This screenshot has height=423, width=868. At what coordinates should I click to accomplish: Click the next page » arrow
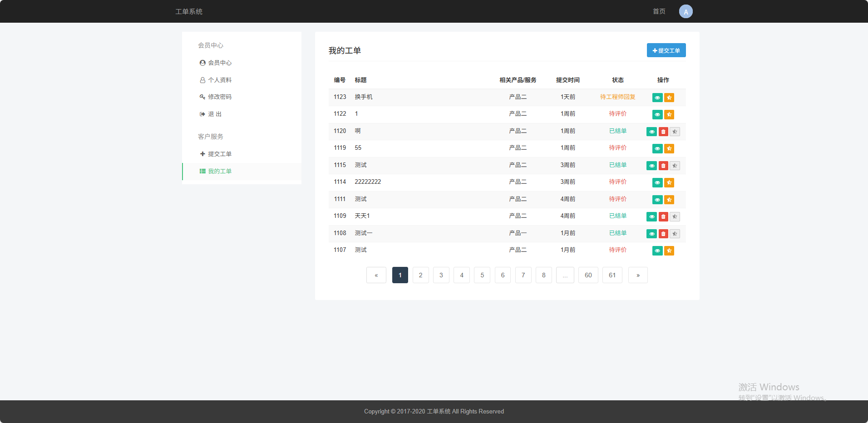(637, 275)
